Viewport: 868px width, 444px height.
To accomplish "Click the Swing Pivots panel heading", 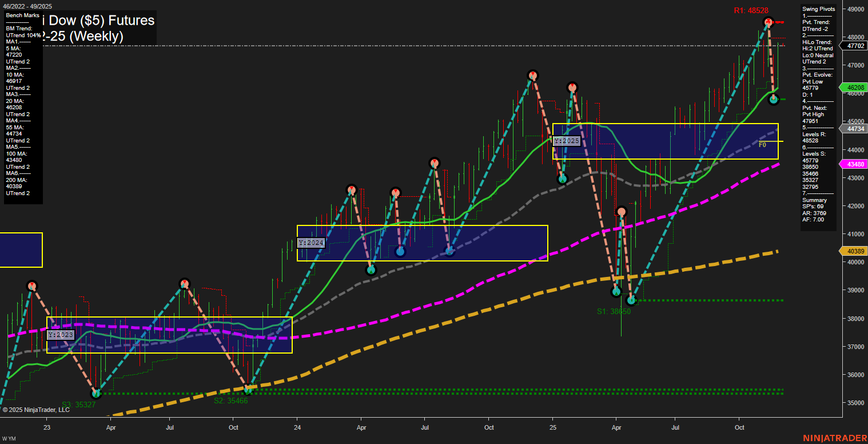I will point(819,9).
